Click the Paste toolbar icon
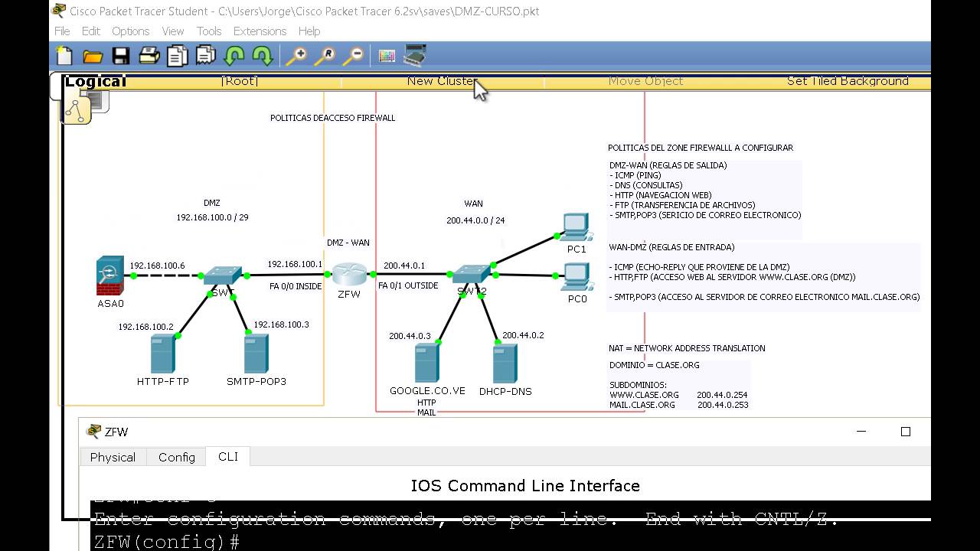980x551 pixels. pos(205,56)
